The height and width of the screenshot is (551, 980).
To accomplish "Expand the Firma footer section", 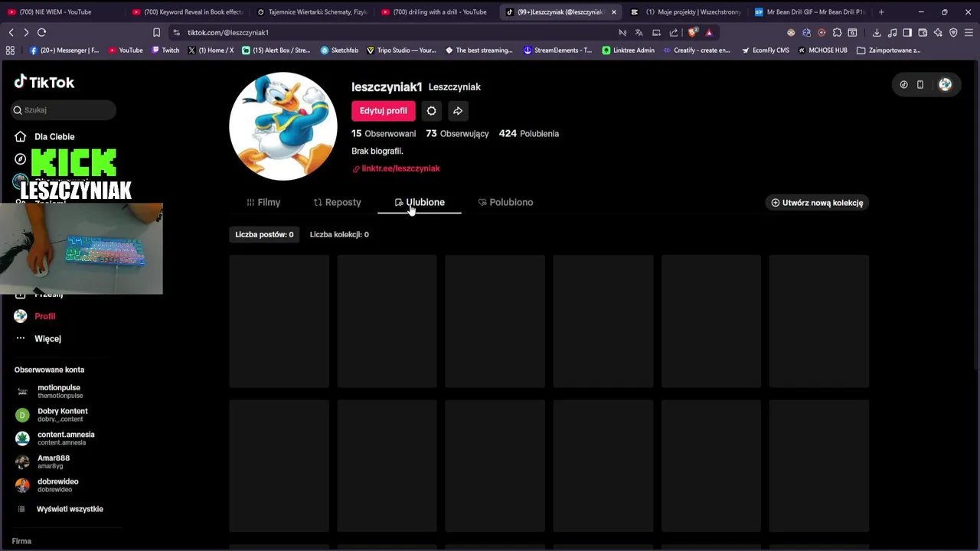I will (21, 541).
